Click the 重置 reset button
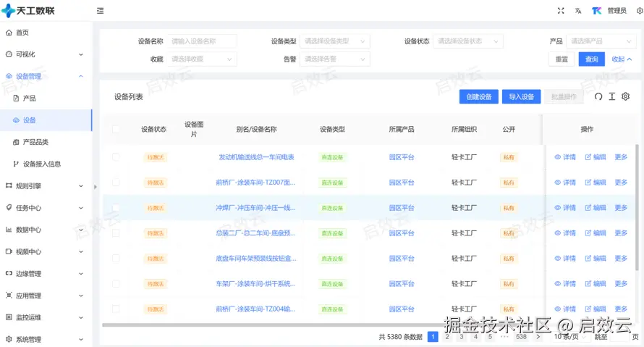Viewport: 644px width, 347px height. point(562,59)
